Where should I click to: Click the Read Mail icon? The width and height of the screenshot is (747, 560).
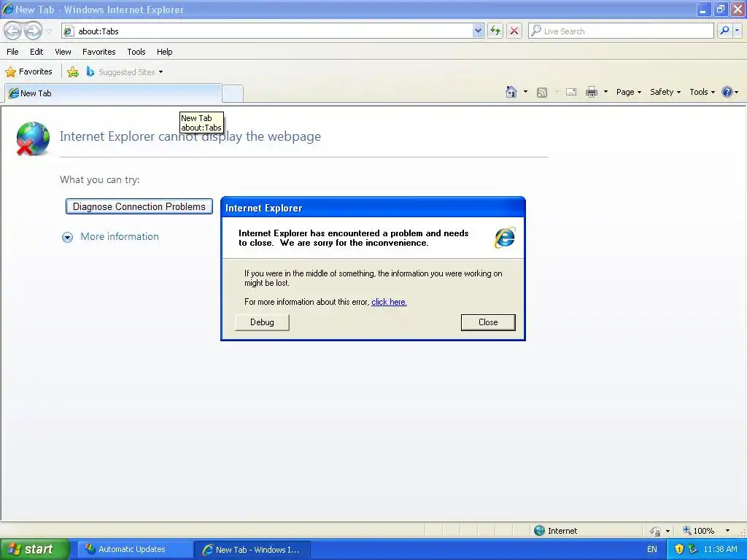(571, 92)
